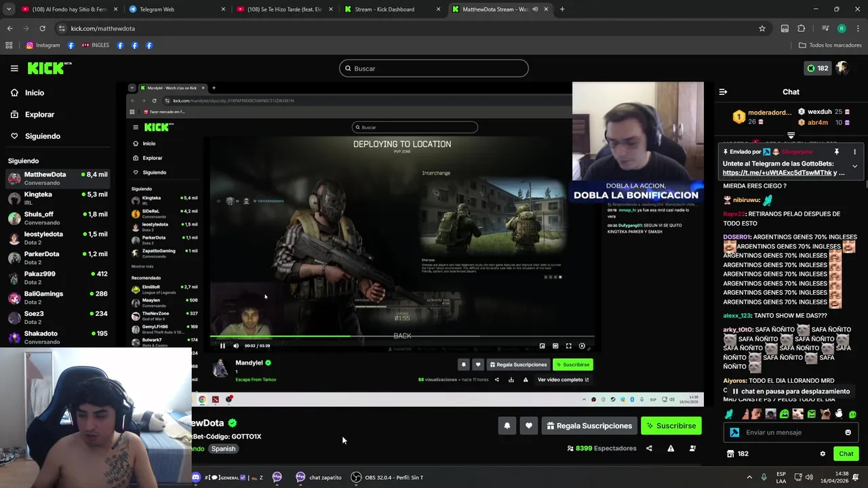Open the 182 KICKs balance button
The width and height of the screenshot is (868, 488).
point(818,68)
